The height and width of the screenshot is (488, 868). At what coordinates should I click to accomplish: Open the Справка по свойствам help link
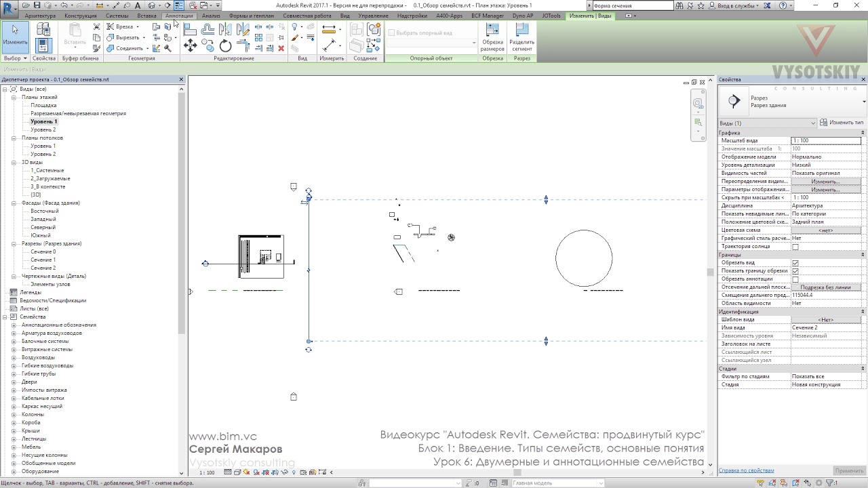pyautogui.click(x=746, y=470)
